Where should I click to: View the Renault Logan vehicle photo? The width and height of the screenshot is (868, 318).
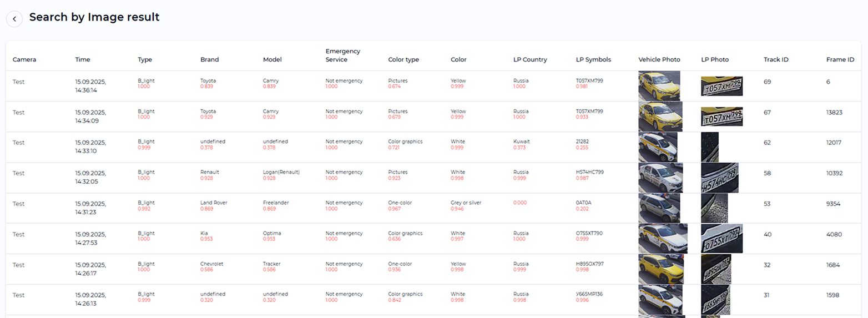(660, 178)
